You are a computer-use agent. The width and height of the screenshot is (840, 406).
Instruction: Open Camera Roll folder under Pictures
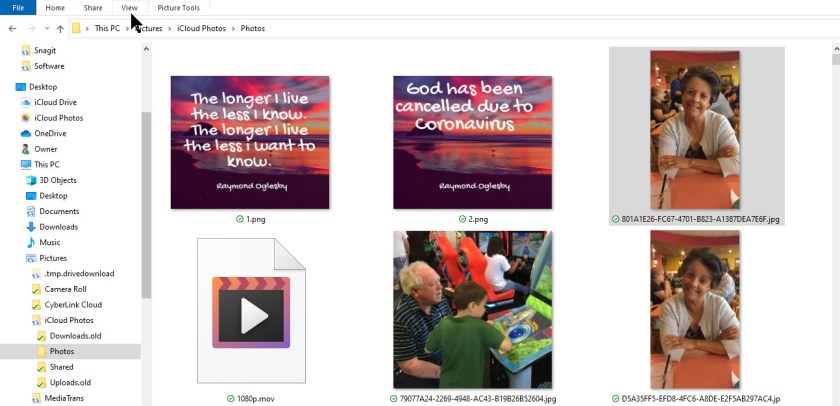[x=65, y=289]
